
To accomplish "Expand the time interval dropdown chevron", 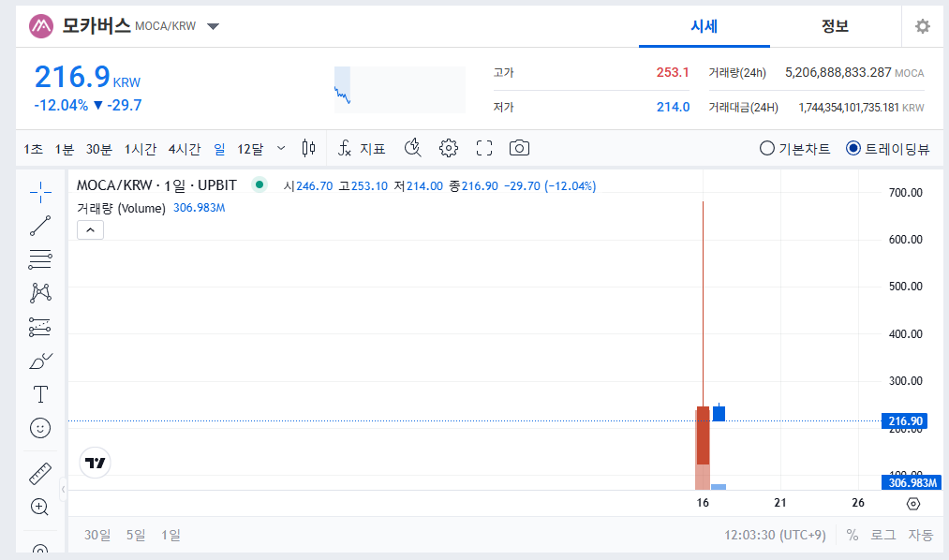I will (x=281, y=148).
